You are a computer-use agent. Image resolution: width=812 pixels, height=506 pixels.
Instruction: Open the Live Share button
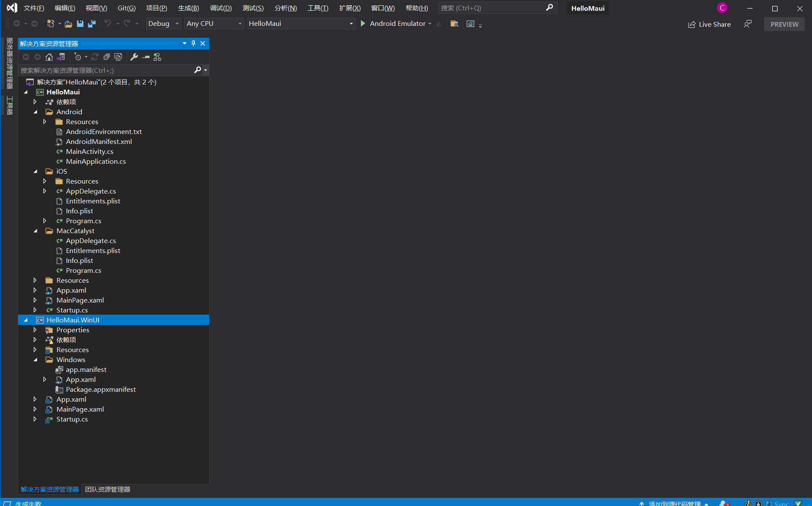pos(709,24)
